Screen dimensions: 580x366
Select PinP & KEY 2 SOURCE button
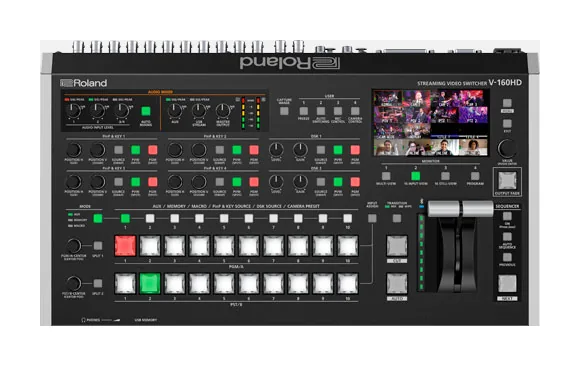pyautogui.click(x=220, y=150)
